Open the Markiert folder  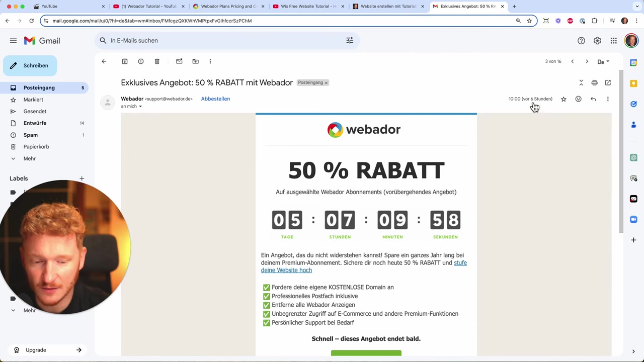coord(45,100)
